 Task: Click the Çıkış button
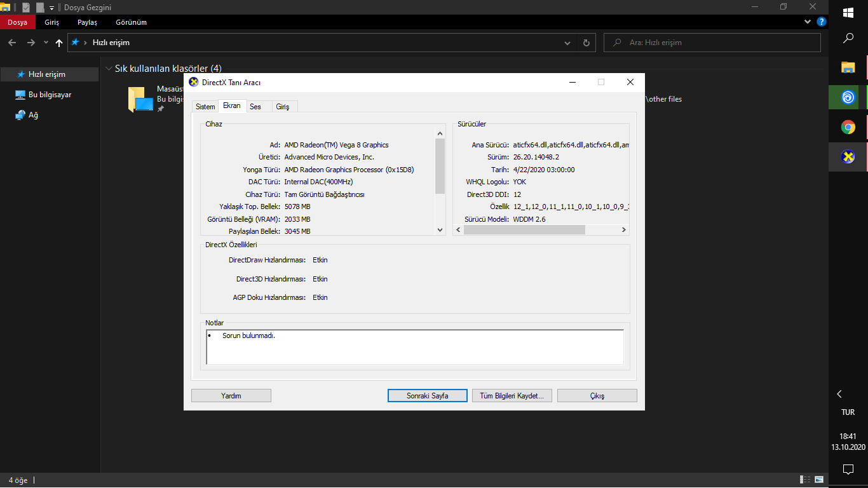(x=597, y=395)
